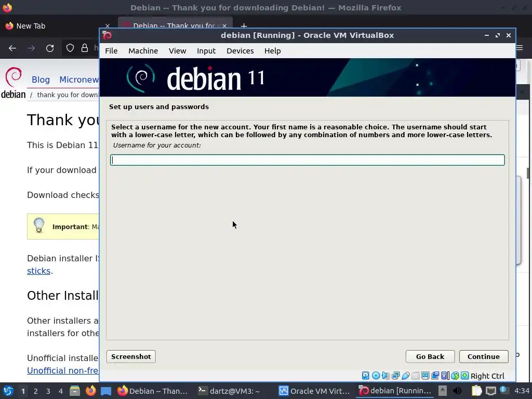Click the recording icon in VirtualBox status bar
Viewport: 532px width, 399px height.
pos(435,376)
